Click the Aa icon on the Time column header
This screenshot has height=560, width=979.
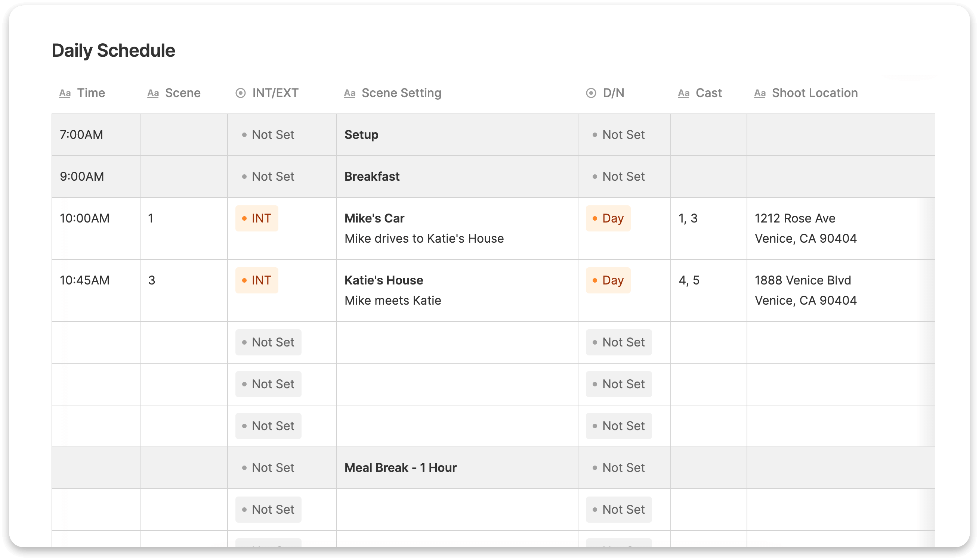(x=64, y=93)
